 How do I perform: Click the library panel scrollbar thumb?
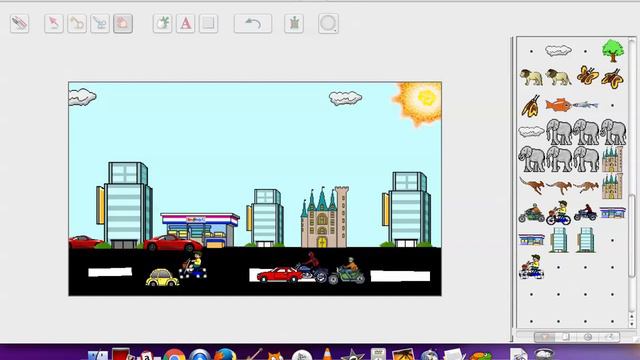632,236
